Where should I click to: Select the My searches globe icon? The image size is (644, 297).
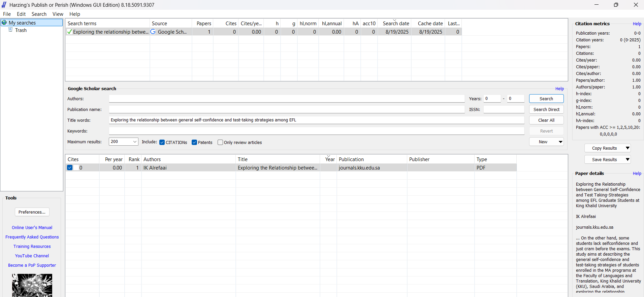tap(4, 23)
